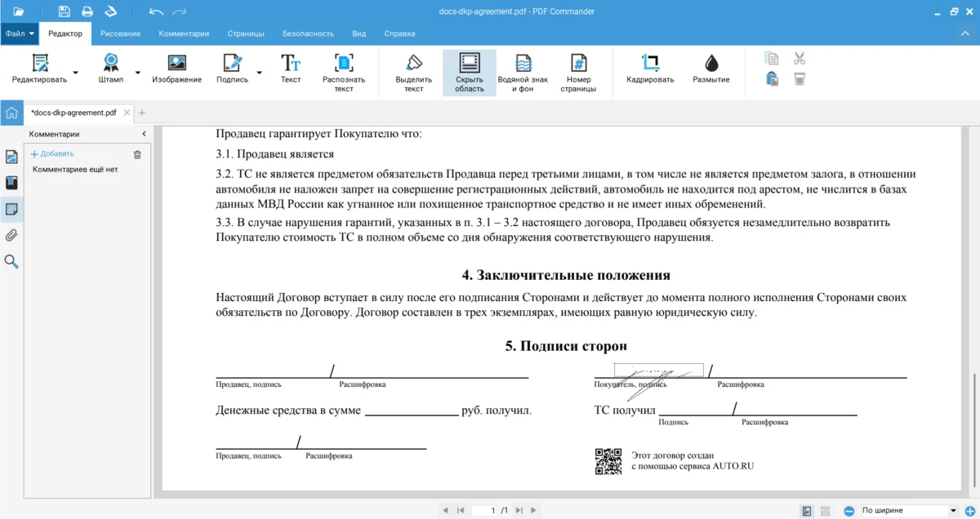Add a comment via Добавить

(52, 153)
